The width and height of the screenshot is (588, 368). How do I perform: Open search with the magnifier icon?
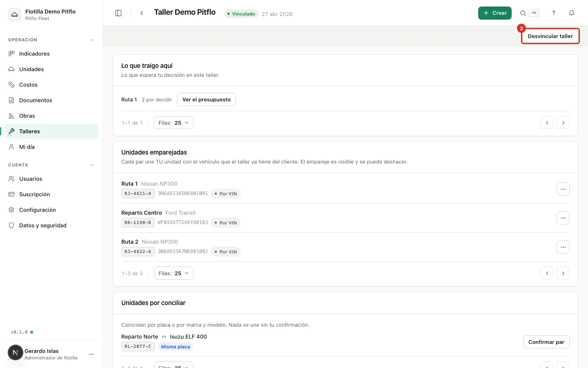[x=523, y=13]
